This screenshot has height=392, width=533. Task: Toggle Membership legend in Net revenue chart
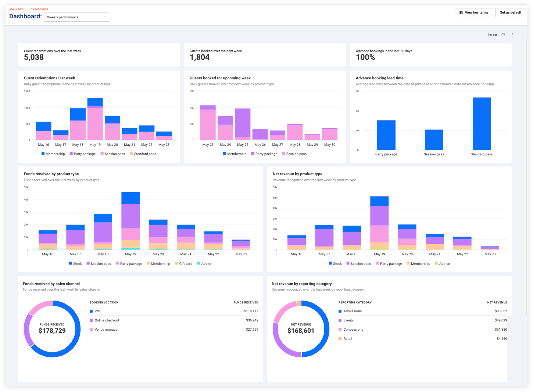(418, 264)
